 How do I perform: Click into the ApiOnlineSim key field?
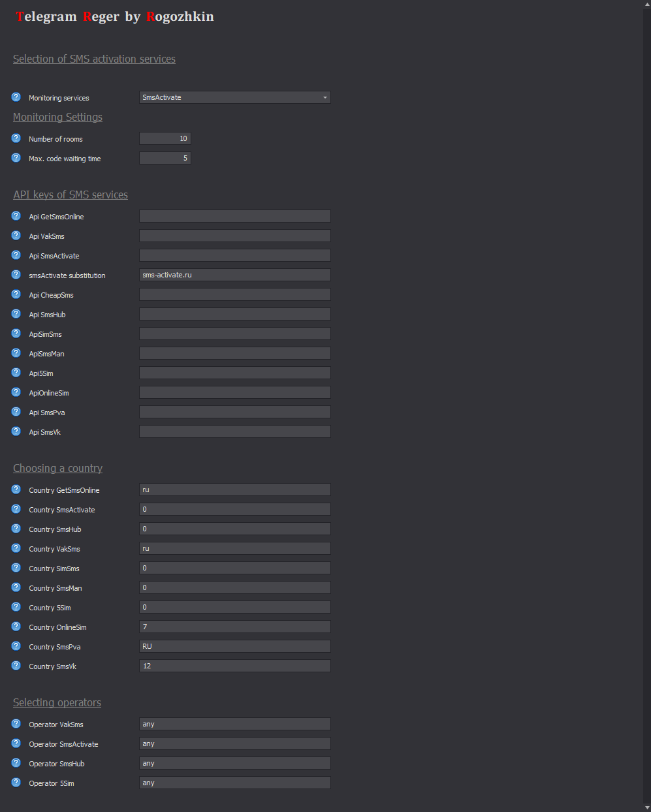[x=235, y=392]
